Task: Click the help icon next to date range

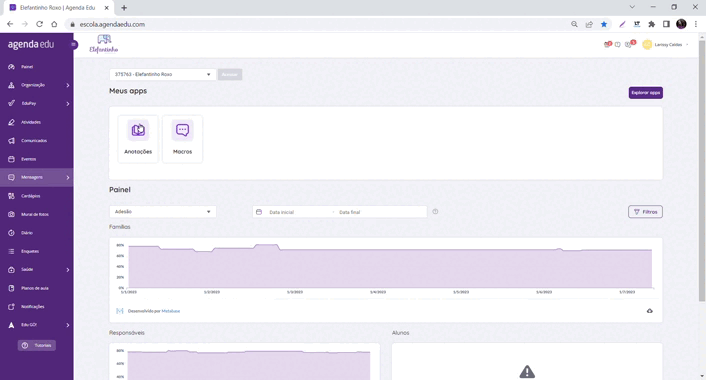Action: click(435, 212)
